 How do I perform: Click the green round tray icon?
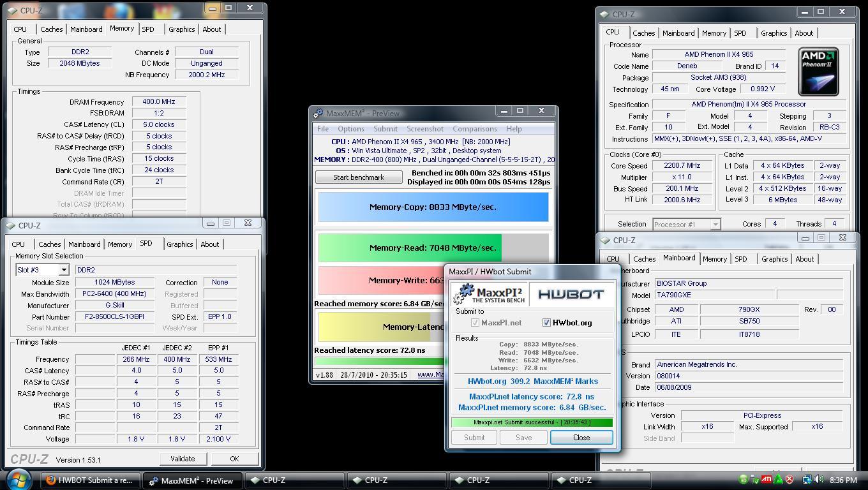click(x=744, y=479)
